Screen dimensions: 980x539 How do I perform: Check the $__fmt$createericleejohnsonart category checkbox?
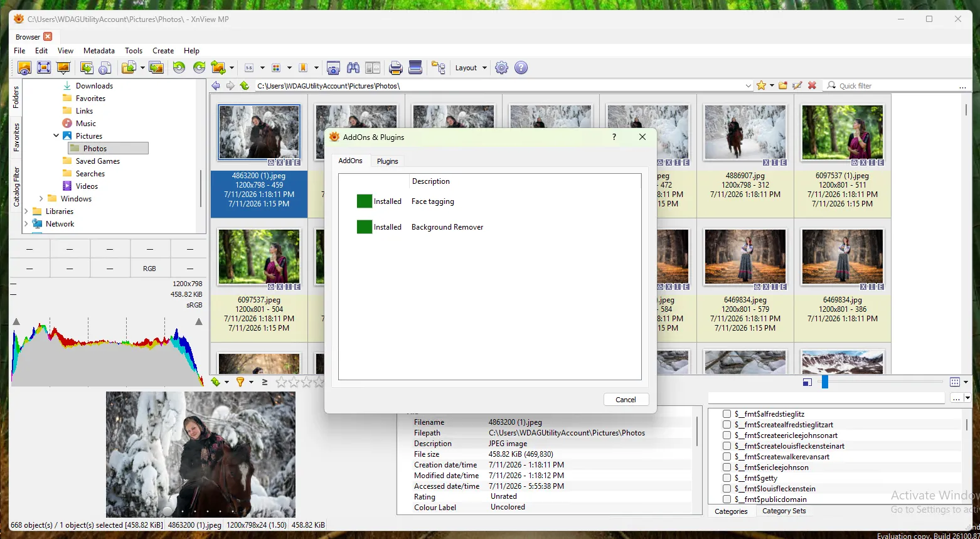click(727, 435)
